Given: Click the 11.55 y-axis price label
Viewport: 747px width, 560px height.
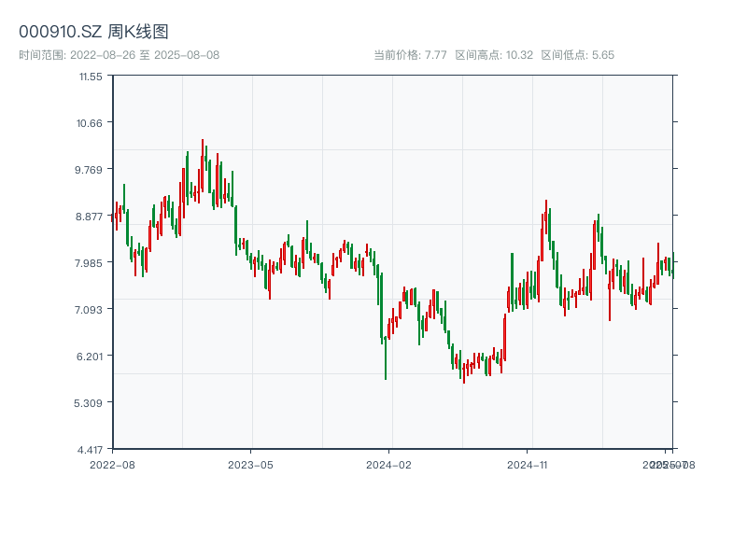Looking at the screenshot, I should point(91,77).
